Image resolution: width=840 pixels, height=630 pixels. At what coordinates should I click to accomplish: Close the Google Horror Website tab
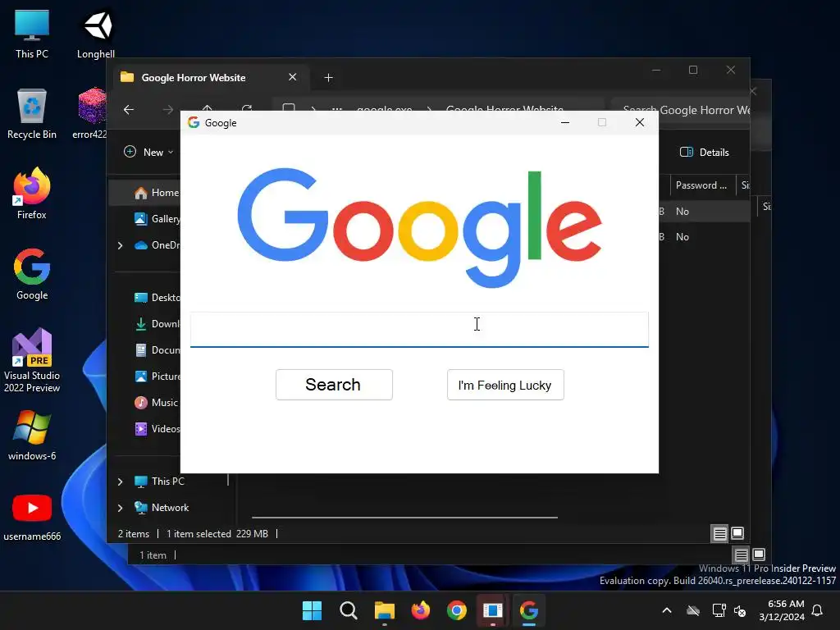click(x=293, y=77)
